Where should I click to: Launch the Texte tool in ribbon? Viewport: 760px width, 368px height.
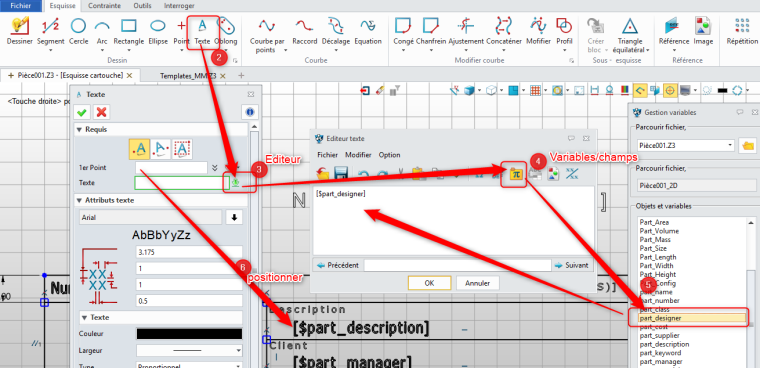point(203,31)
